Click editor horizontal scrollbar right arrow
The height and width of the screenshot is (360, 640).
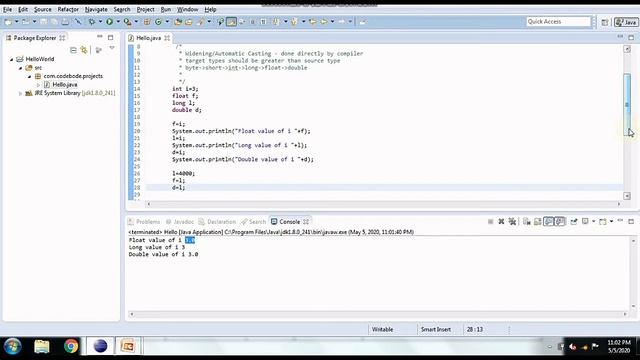click(x=619, y=204)
